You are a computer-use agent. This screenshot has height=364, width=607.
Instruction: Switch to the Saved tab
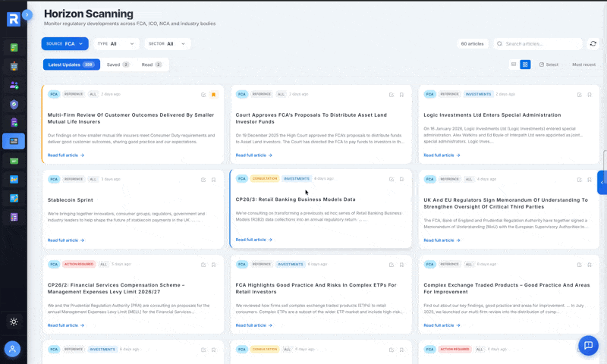(118, 64)
